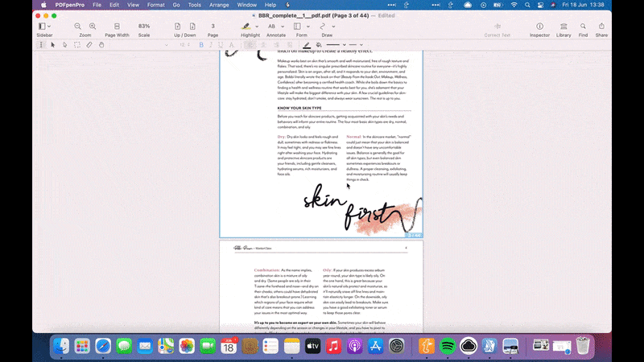Image resolution: width=644 pixels, height=362 pixels.
Task: Open the File menu
Action: pos(97,5)
